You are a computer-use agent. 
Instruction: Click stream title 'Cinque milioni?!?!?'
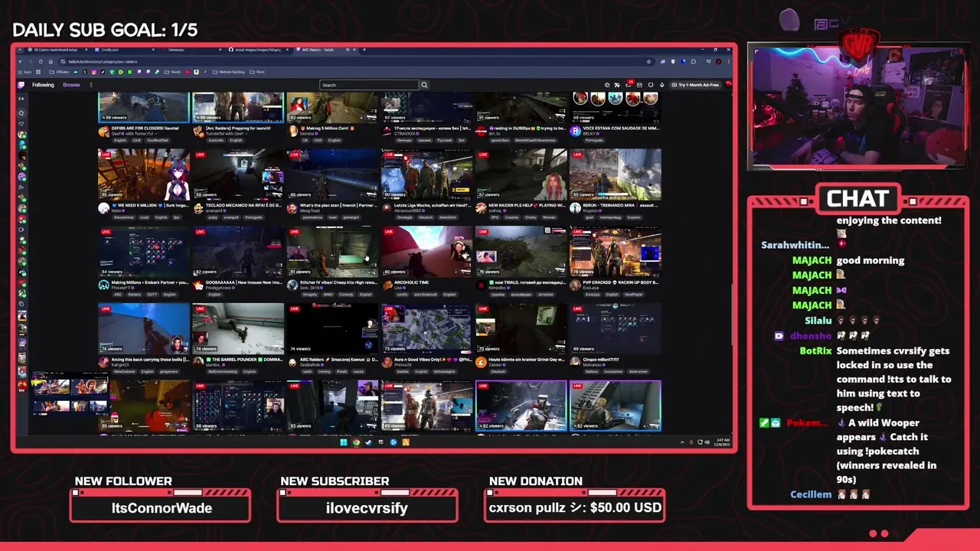(601, 360)
